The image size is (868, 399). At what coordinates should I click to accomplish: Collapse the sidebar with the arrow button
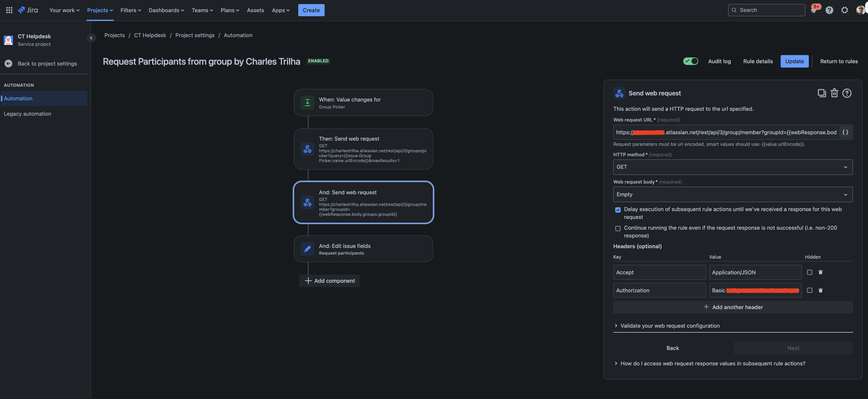[91, 38]
